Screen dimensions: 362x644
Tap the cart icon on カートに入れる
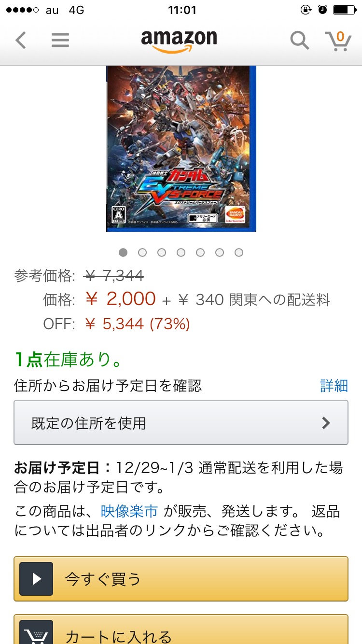pyautogui.click(x=36, y=632)
